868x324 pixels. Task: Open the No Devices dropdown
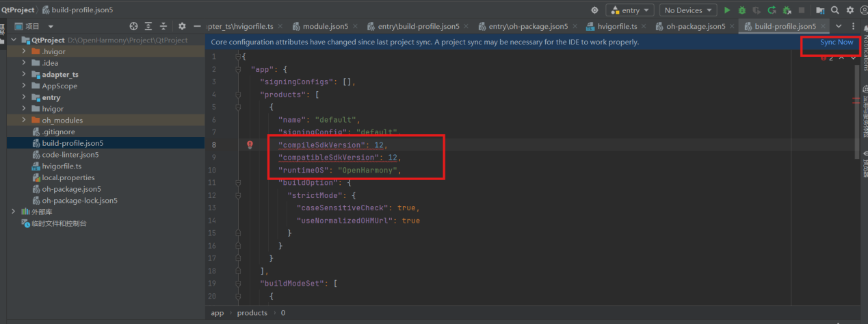pos(687,10)
